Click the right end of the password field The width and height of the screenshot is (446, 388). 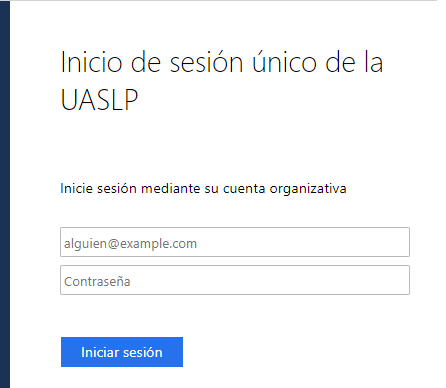pyautogui.click(x=397, y=280)
